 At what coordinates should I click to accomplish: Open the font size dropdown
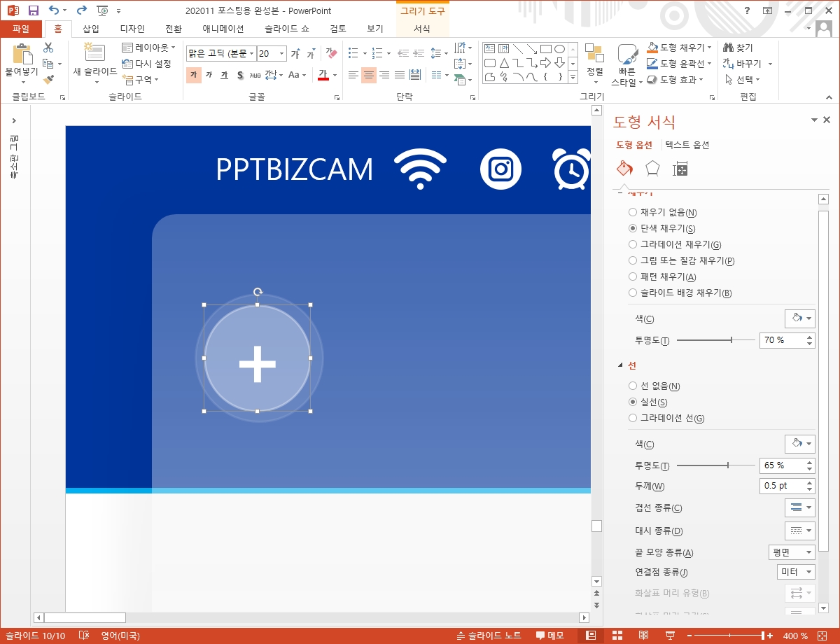[x=282, y=53]
